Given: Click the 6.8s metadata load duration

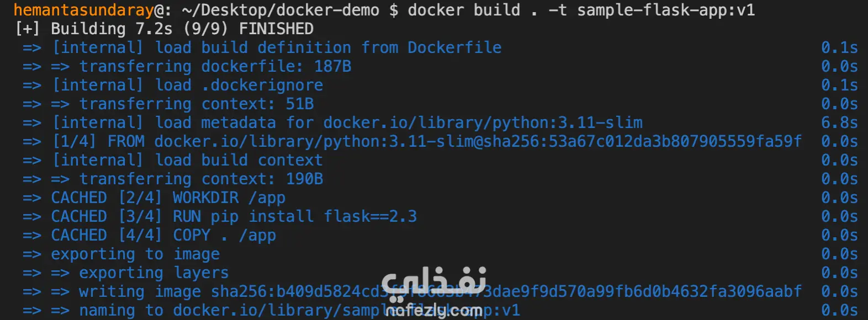Looking at the screenshot, I should tap(839, 122).
